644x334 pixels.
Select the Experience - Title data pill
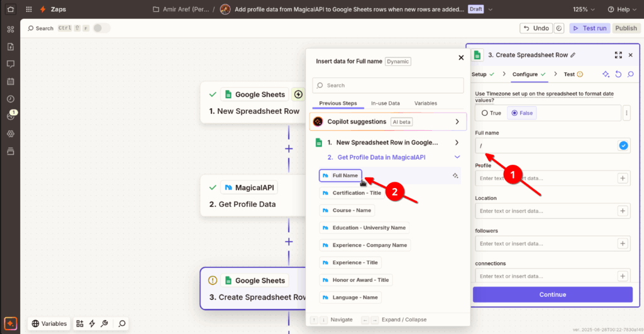350,262
